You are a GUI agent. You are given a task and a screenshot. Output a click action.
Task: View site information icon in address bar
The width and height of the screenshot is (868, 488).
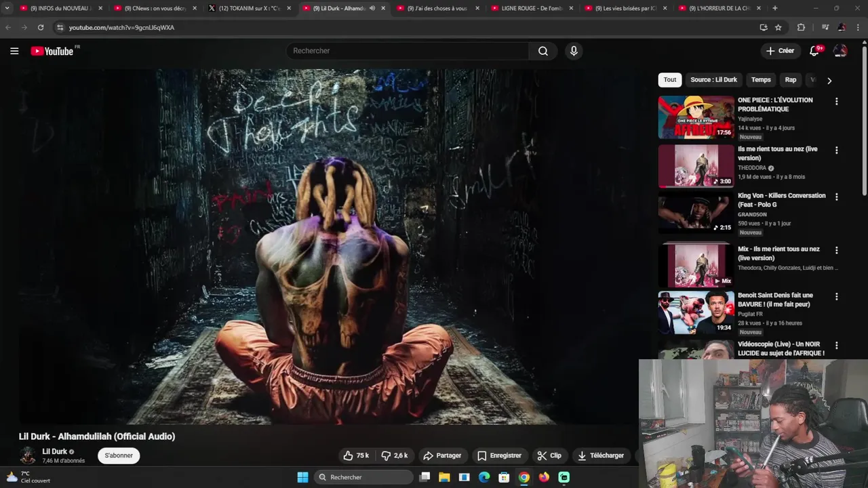60,27
